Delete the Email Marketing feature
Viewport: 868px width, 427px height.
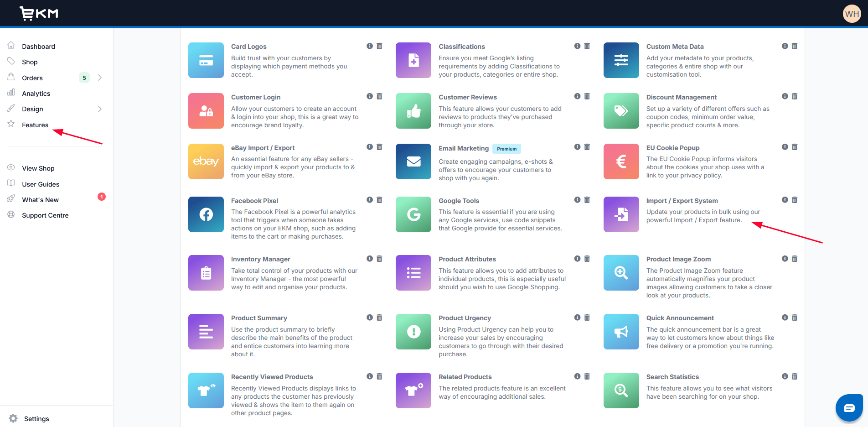(x=587, y=147)
